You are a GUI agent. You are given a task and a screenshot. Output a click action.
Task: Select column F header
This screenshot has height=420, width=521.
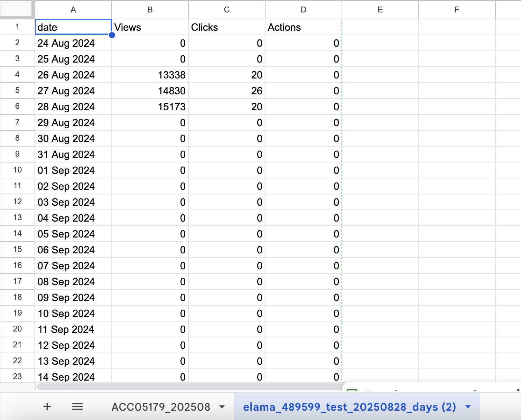[x=457, y=10]
